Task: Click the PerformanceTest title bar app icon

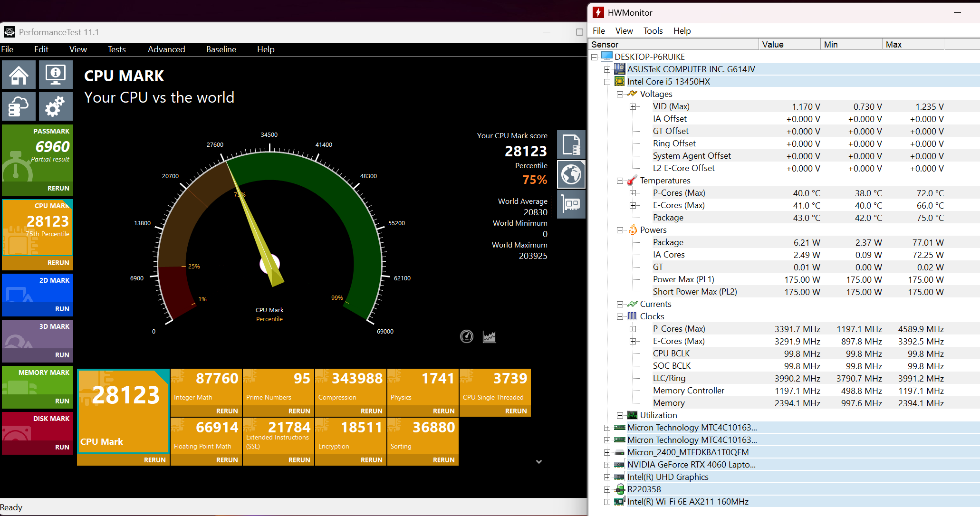Action: [10, 32]
